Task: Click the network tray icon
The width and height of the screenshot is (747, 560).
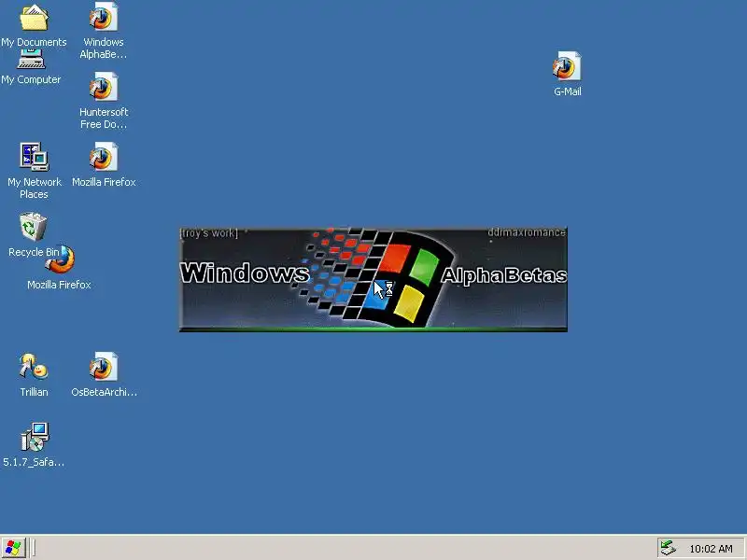Action: tap(669, 548)
